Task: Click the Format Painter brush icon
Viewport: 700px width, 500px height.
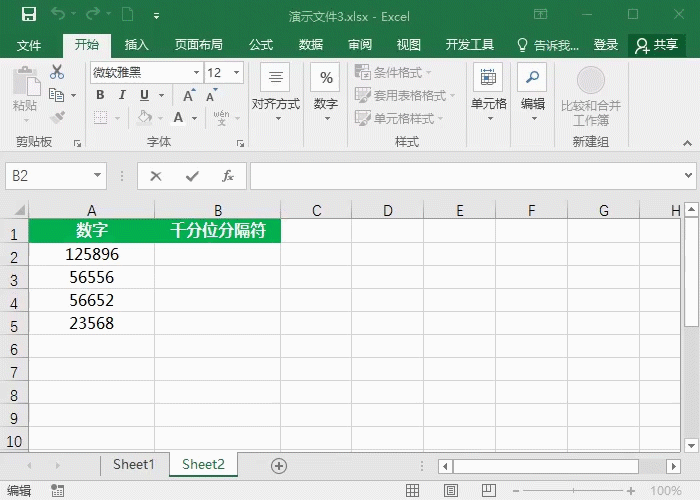Action: coord(58,117)
